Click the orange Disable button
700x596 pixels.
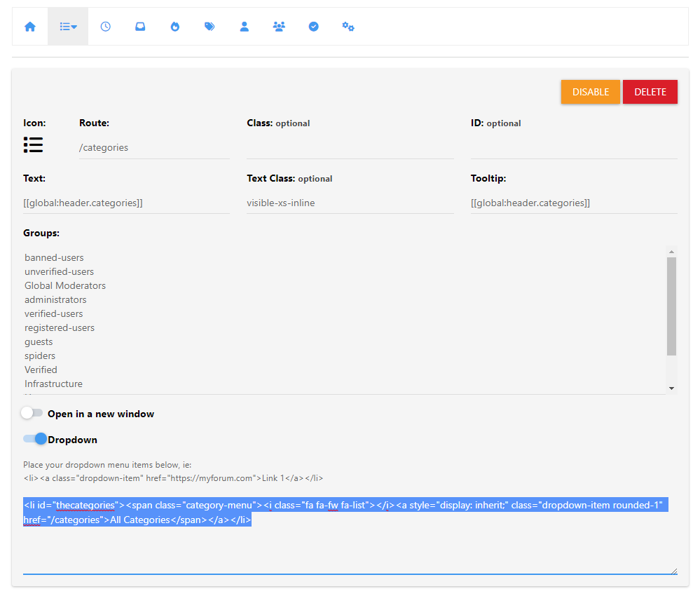[590, 92]
